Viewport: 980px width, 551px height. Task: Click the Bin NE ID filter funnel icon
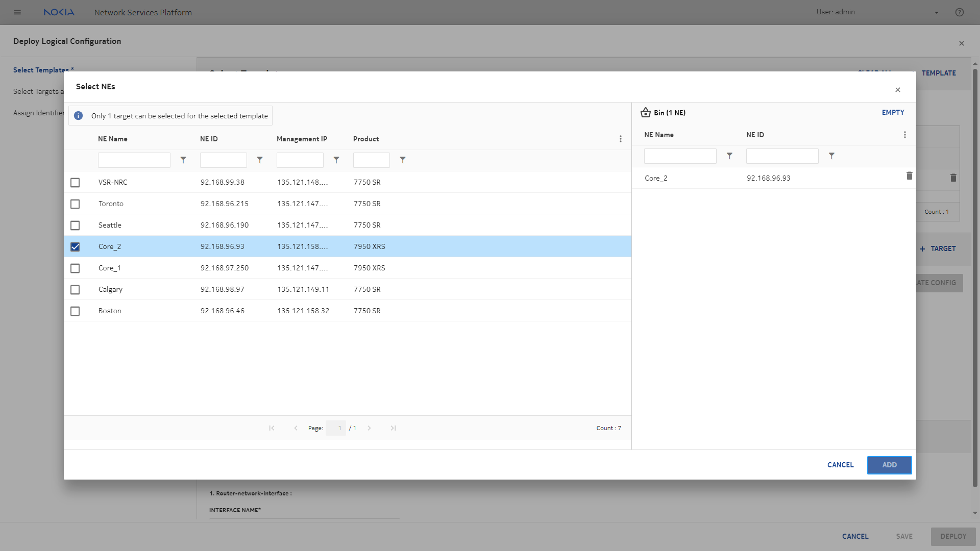(x=831, y=156)
